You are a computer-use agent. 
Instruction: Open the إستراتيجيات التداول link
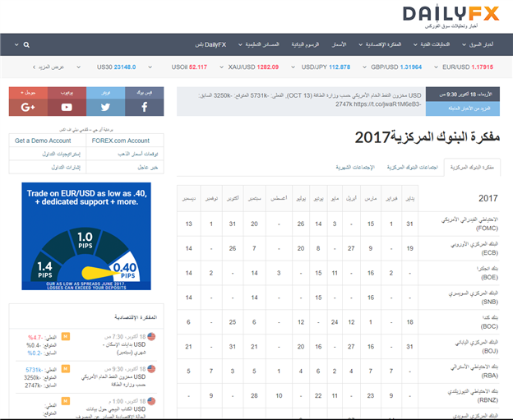(61, 154)
